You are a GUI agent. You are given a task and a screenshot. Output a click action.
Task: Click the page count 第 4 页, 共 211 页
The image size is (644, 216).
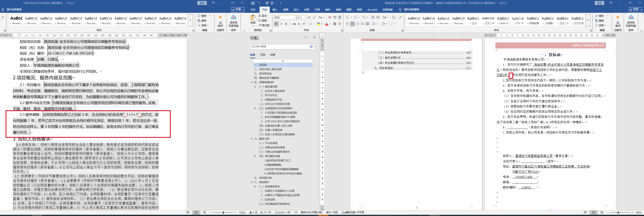click(x=260, y=212)
